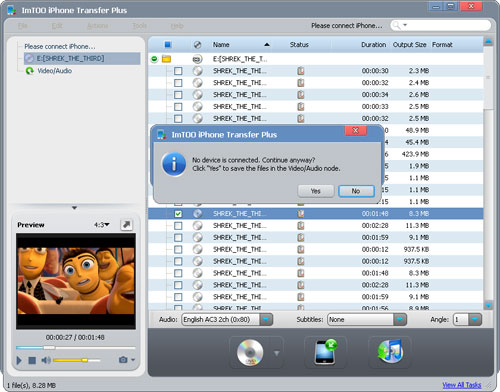Check the box for 00:00:32 2.5 MB title
The width and height of the screenshot is (500, 392).
[178, 118]
